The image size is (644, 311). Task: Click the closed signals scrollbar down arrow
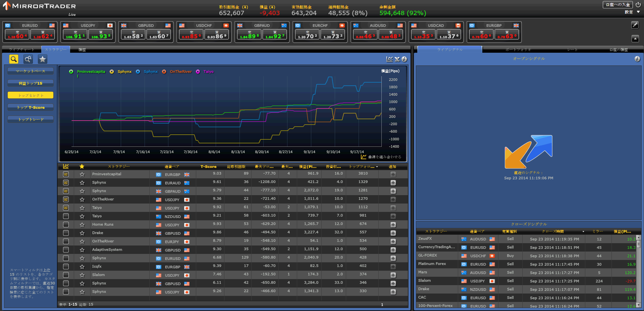638,305
